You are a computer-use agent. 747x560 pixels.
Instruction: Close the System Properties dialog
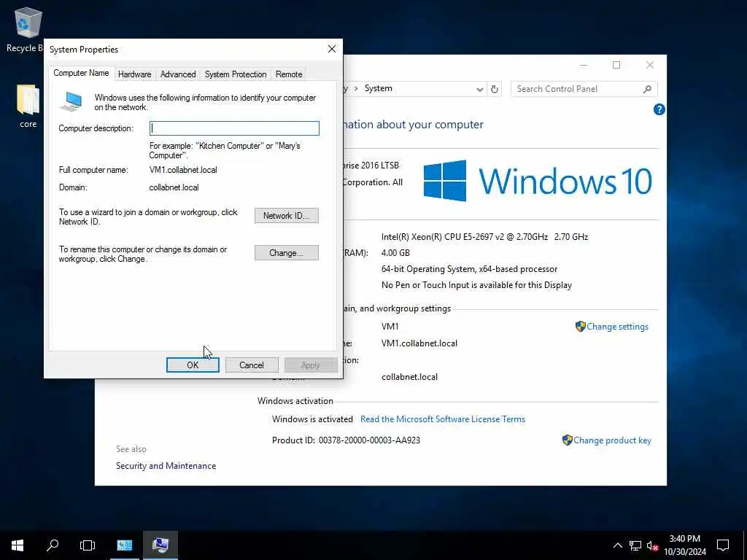[332, 49]
